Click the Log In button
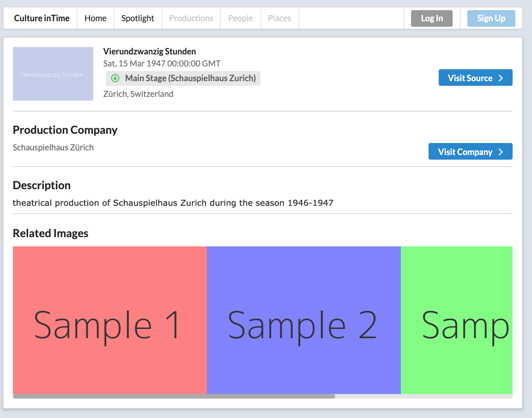532x418 pixels. (x=432, y=18)
